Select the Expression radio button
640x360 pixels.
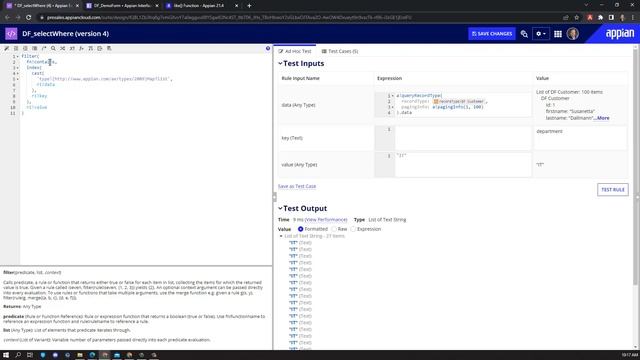pos(353,229)
